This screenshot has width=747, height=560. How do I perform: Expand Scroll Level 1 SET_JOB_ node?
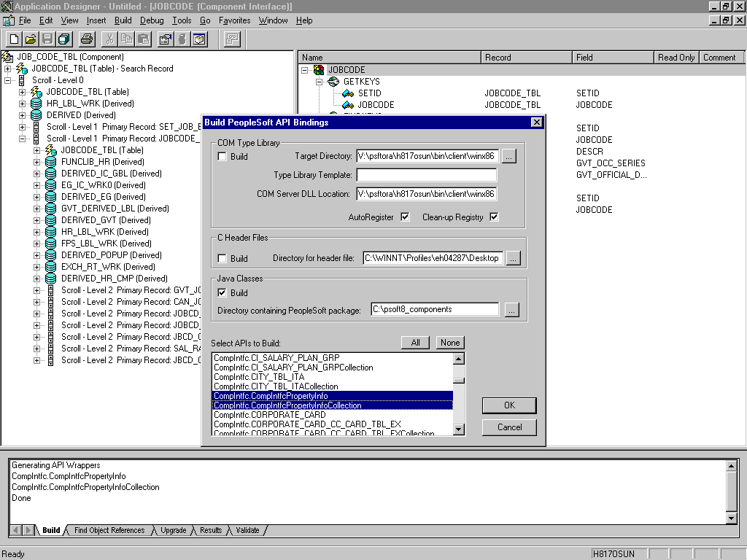pyautogui.click(x=22, y=127)
